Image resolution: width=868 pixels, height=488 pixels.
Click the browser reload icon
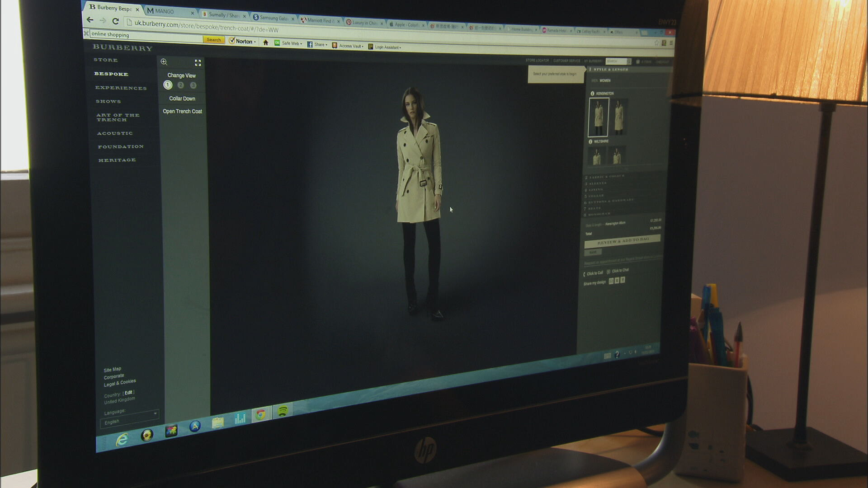(115, 21)
